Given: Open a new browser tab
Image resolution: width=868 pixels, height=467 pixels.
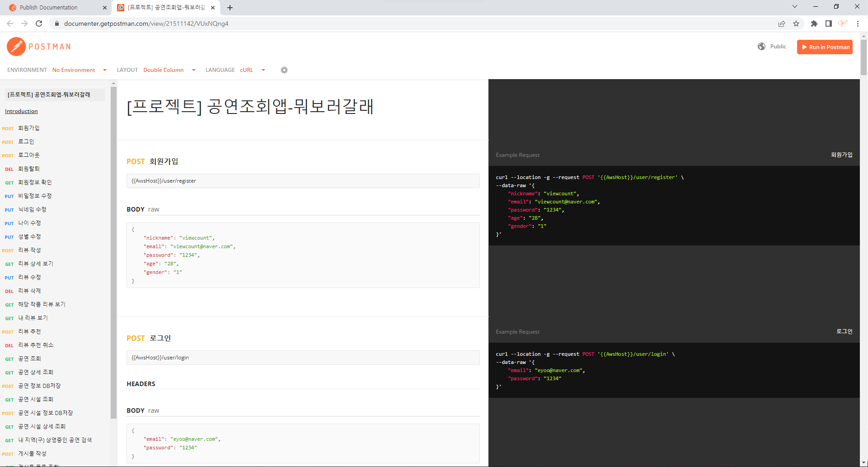Looking at the screenshot, I should coord(230,8).
